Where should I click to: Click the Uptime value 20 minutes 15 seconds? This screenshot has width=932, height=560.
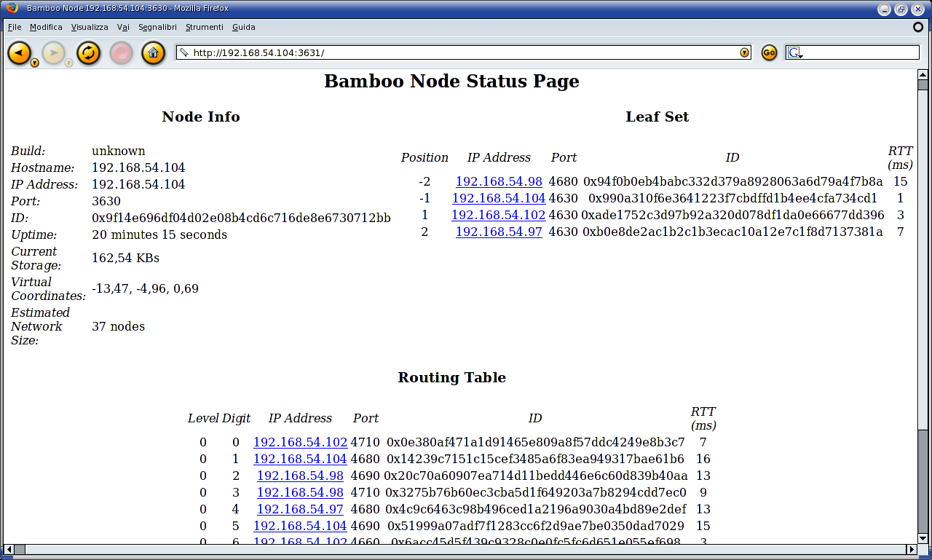click(x=159, y=234)
